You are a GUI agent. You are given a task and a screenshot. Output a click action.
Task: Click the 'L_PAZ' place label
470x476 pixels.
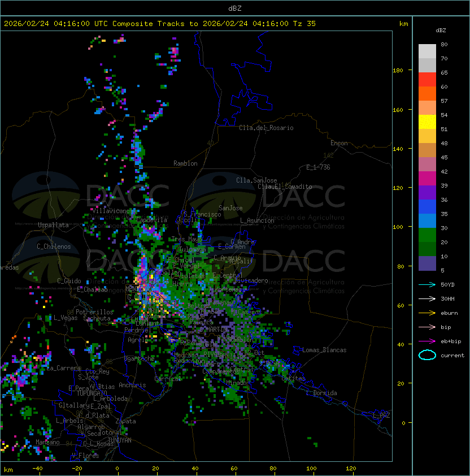(382, 416)
